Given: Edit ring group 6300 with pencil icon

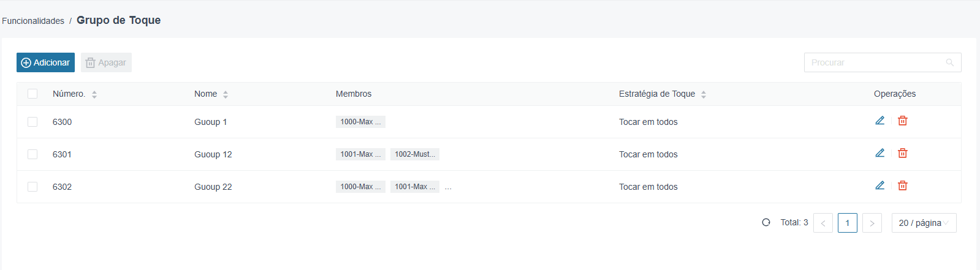Looking at the screenshot, I should pos(879,121).
